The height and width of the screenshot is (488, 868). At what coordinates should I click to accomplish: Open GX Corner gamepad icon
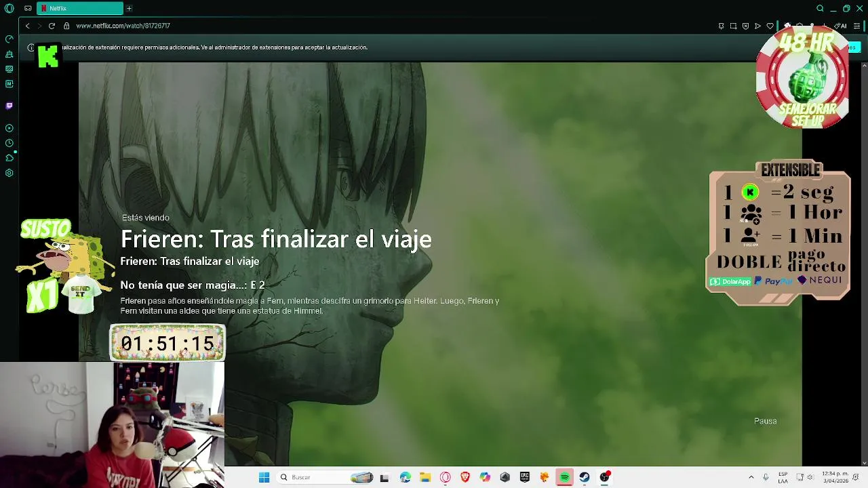pyautogui.click(x=28, y=8)
